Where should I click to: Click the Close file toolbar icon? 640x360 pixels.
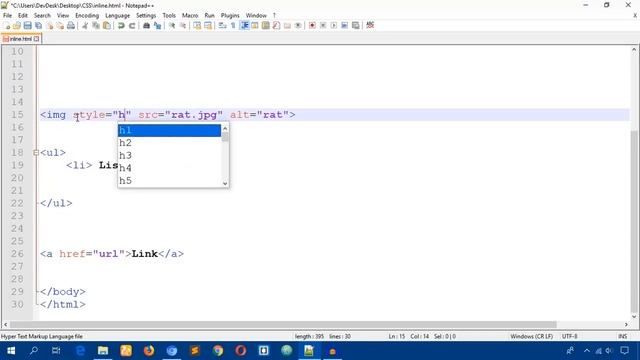[49, 26]
